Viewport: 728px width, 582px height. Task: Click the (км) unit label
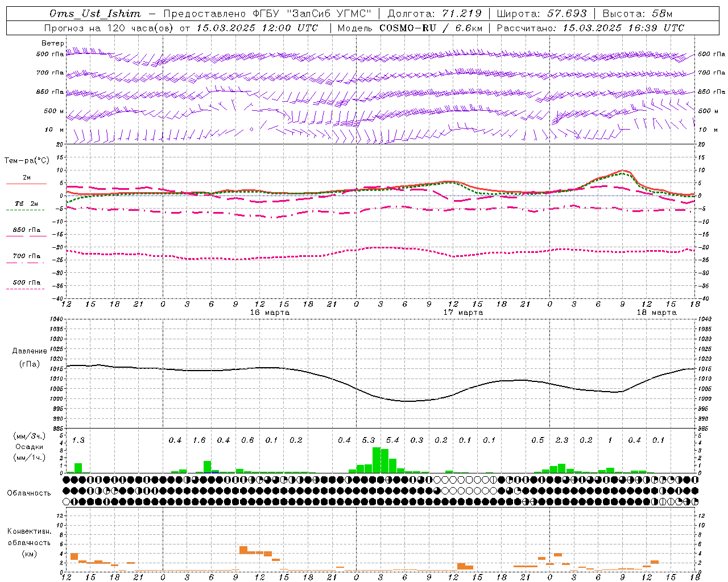[30, 554]
